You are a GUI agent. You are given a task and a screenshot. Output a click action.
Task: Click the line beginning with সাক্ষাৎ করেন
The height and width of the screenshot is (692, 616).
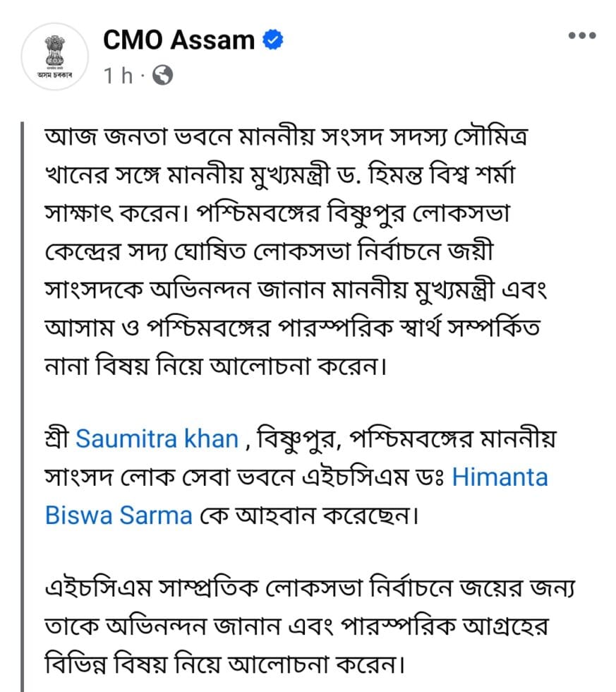(x=277, y=213)
